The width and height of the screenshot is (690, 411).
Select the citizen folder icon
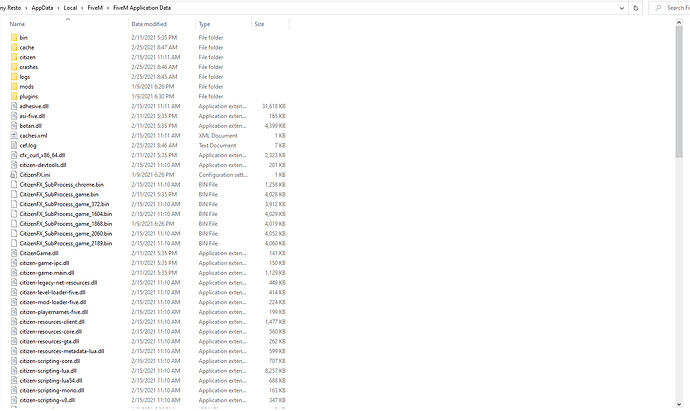coord(14,57)
